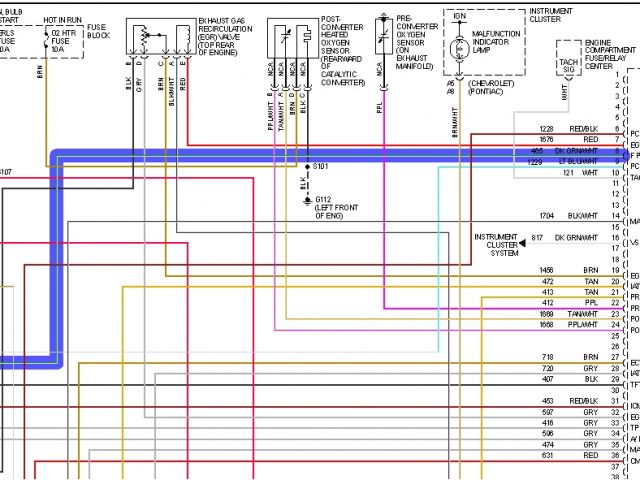Click the S101 splice point
This screenshot has height=480, width=640.
(x=307, y=165)
